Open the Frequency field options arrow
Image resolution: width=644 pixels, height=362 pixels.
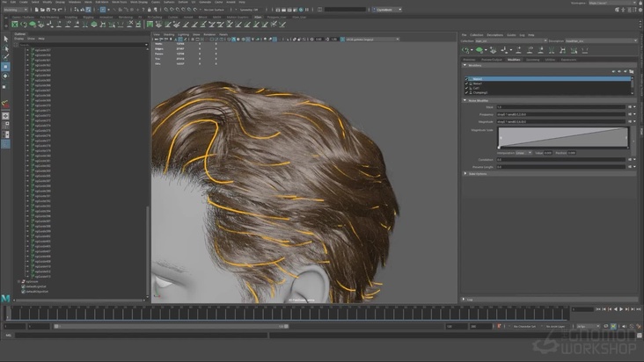(634, 114)
